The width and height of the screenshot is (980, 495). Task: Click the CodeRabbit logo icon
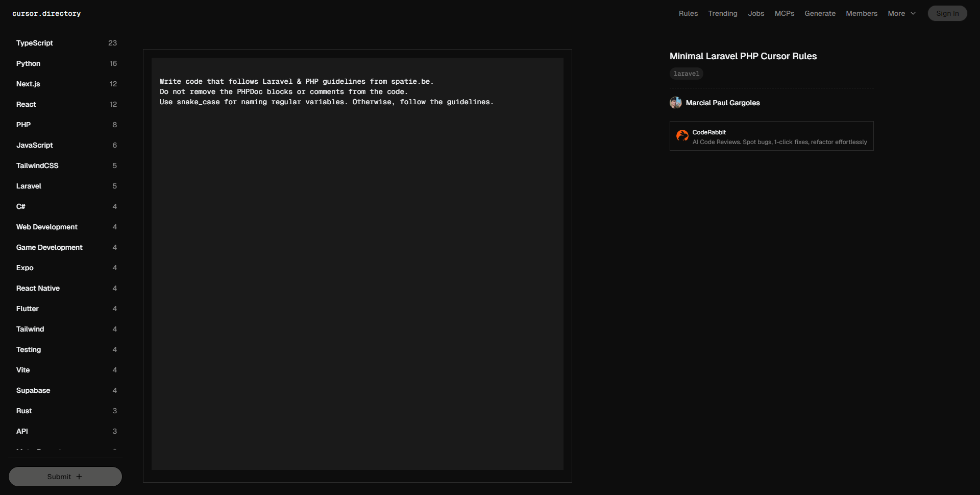(682, 135)
